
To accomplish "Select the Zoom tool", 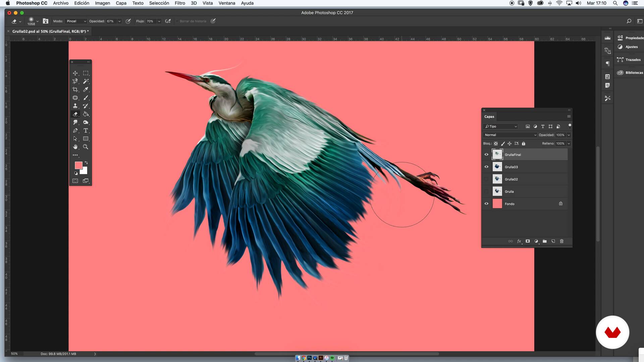I will (x=86, y=147).
